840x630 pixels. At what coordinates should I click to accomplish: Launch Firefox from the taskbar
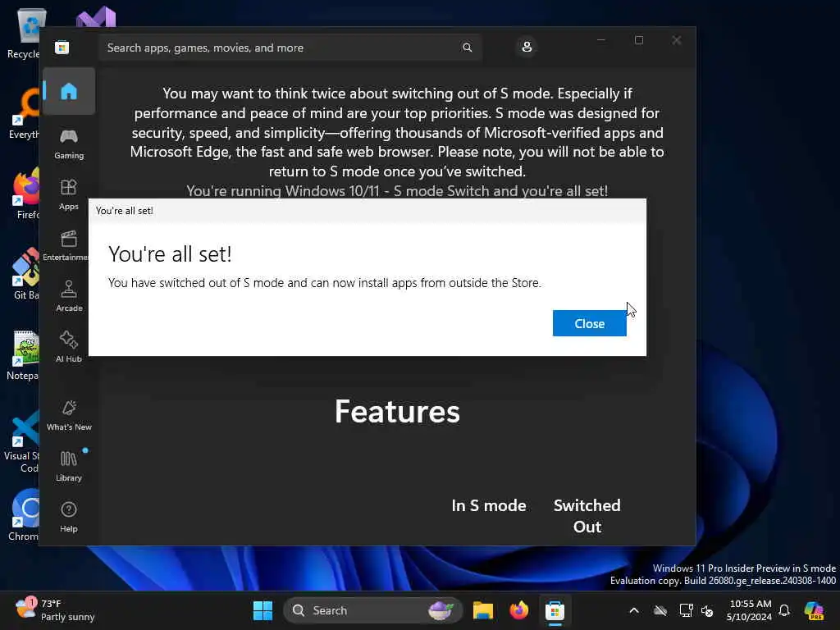pos(518,610)
